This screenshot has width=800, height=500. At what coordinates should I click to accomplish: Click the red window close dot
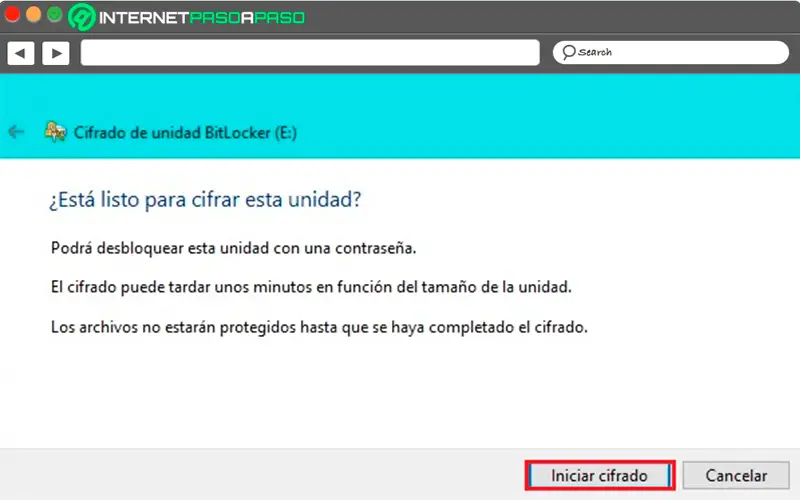pyautogui.click(x=12, y=14)
